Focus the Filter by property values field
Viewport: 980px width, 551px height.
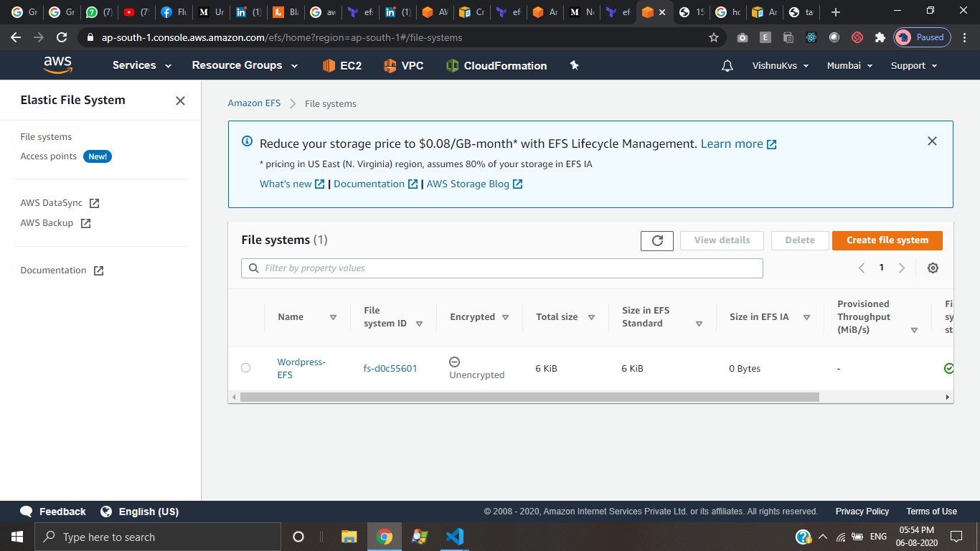(502, 268)
